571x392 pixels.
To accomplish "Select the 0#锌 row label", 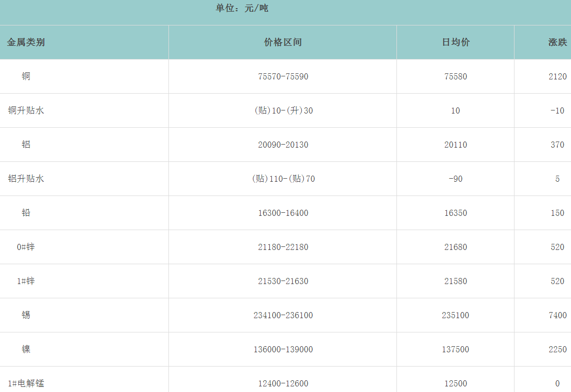I will coord(26,247).
